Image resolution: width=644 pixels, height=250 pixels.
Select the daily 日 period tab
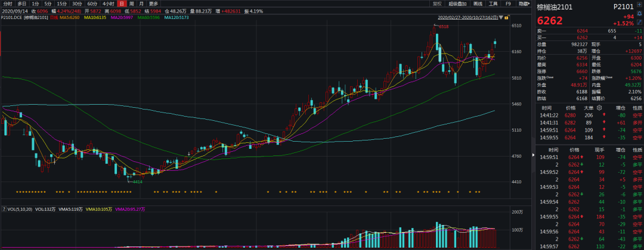122,4
